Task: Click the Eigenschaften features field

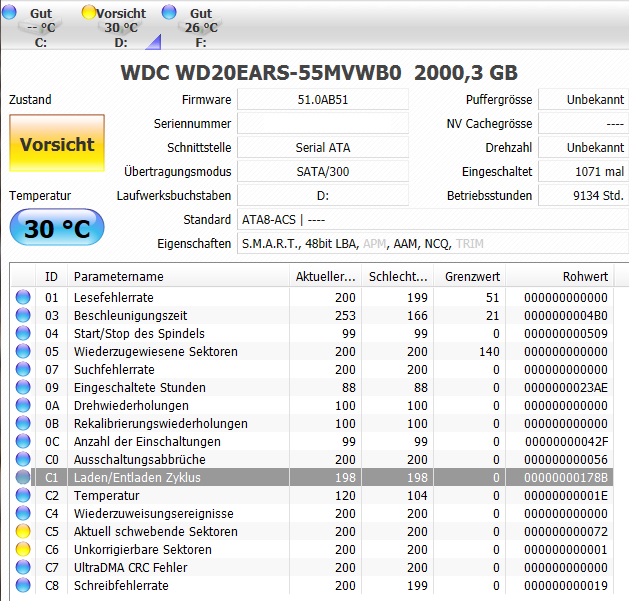Action: click(433, 244)
